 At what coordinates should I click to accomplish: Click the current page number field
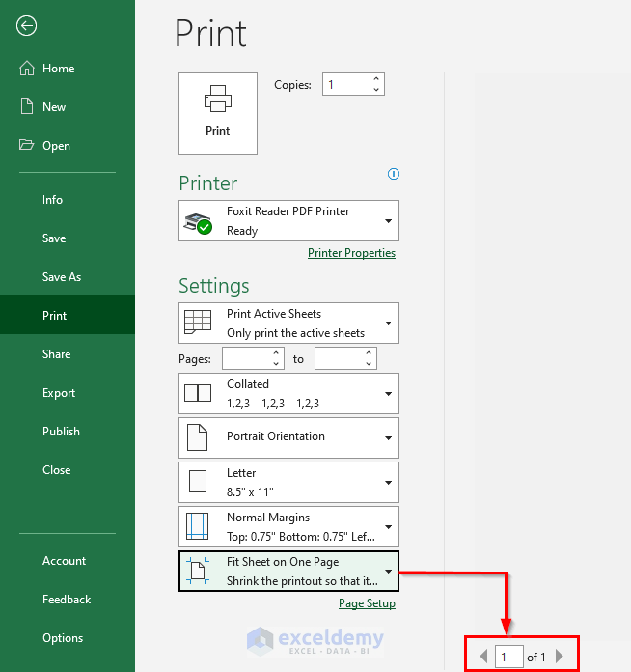pos(508,657)
